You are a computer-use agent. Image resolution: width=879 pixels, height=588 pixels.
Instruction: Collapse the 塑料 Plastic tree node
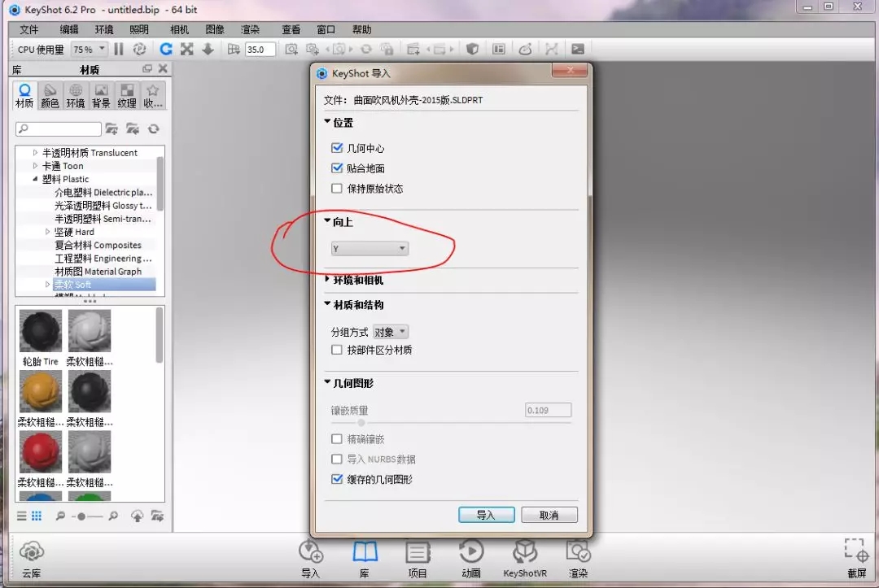pos(35,179)
